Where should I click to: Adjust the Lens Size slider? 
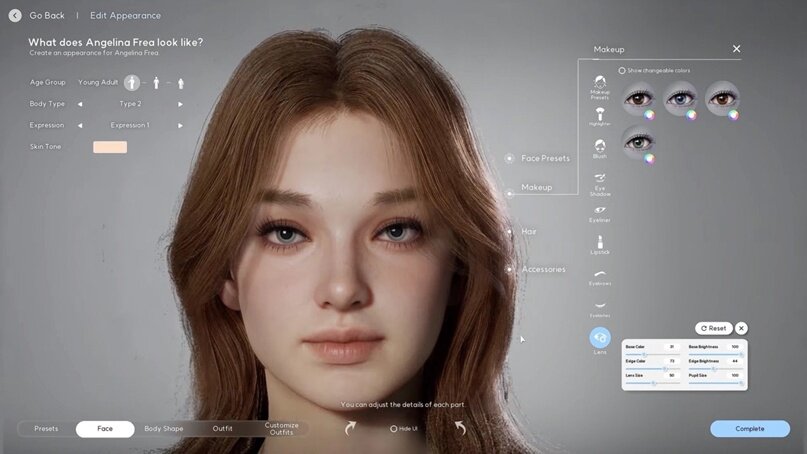click(x=653, y=383)
